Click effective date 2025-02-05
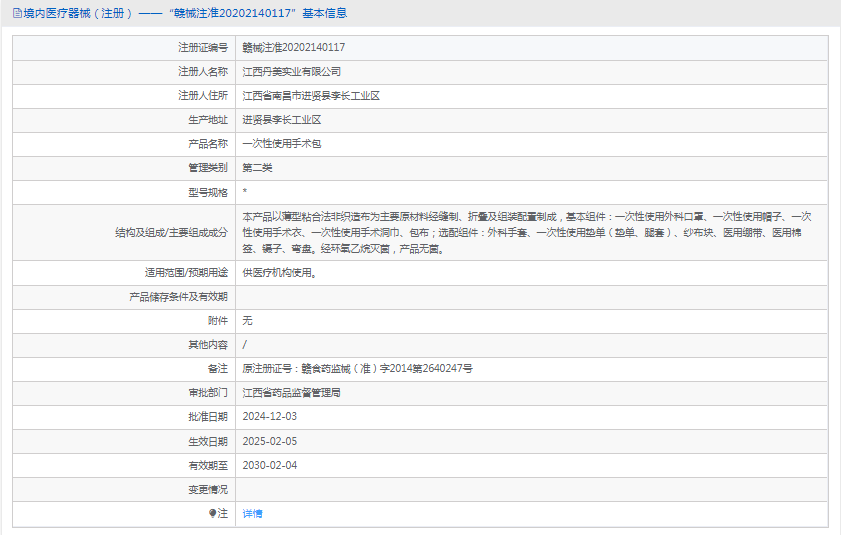The width and height of the screenshot is (841, 535). [269, 442]
